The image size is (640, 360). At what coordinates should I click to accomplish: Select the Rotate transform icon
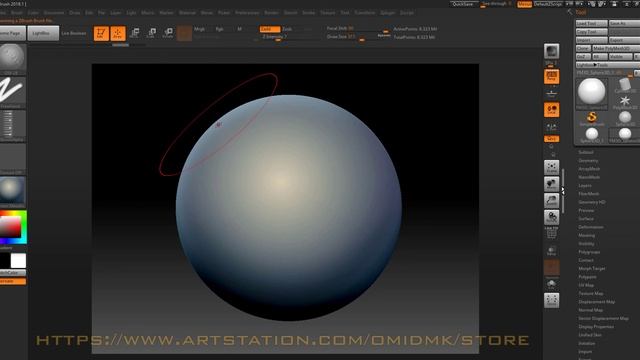(x=168, y=33)
